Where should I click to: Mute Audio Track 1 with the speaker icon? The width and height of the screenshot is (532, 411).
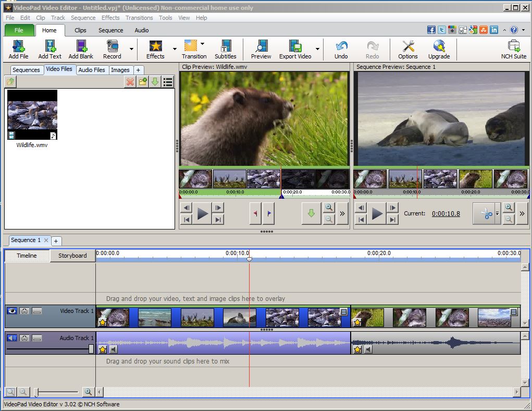tap(12, 338)
